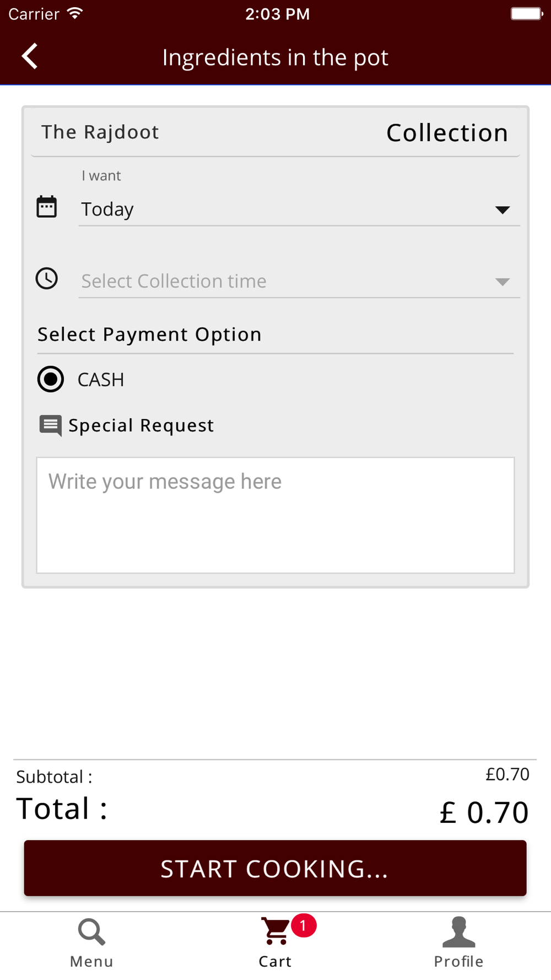Open the Profile person icon

pos(458,932)
